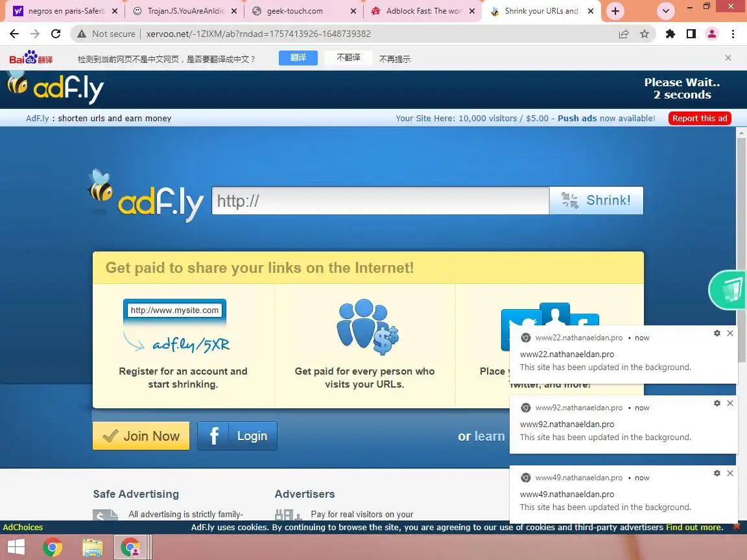
Task: Click the Report this ad button
Action: pyautogui.click(x=700, y=118)
